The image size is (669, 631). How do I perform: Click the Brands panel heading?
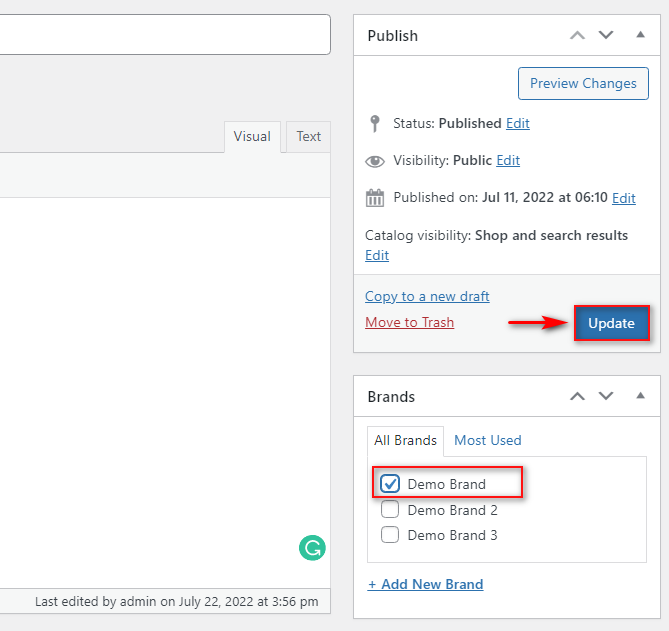pyautogui.click(x=391, y=397)
